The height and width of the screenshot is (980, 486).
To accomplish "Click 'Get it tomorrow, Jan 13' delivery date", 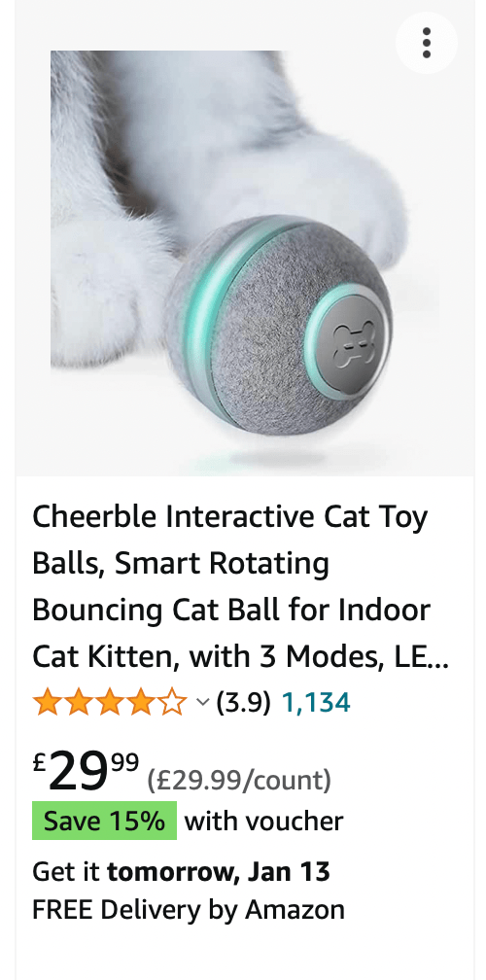I will (181, 871).
